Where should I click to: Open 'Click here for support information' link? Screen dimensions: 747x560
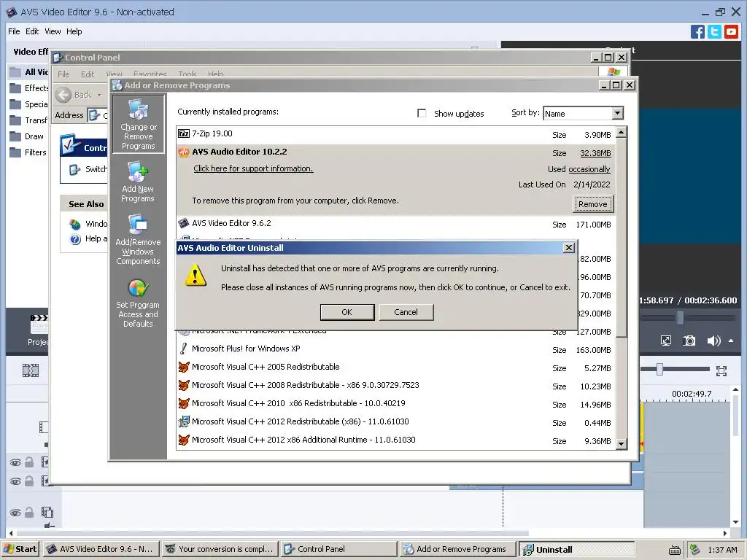click(253, 168)
